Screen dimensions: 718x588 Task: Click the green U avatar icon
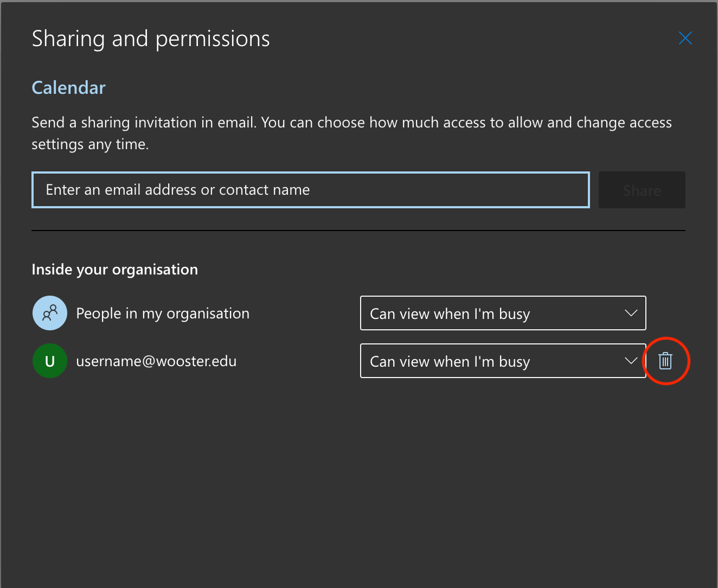pyautogui.click(x=50, y=361)
